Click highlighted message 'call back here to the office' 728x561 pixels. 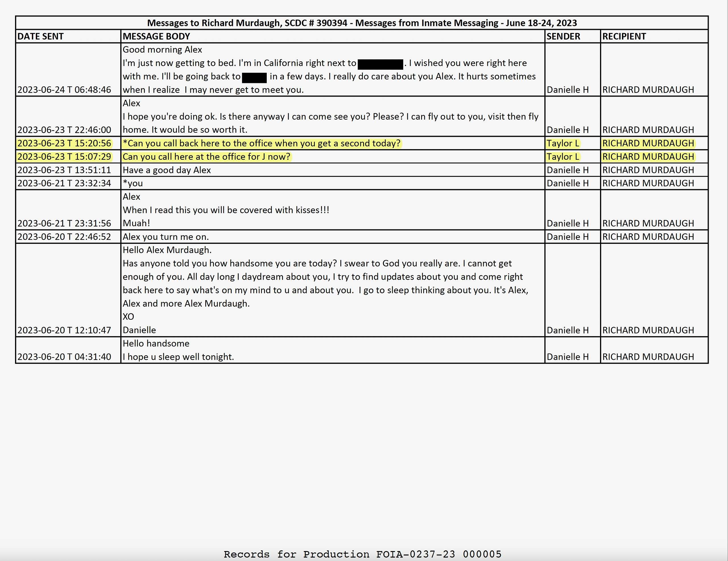point(262,143)
